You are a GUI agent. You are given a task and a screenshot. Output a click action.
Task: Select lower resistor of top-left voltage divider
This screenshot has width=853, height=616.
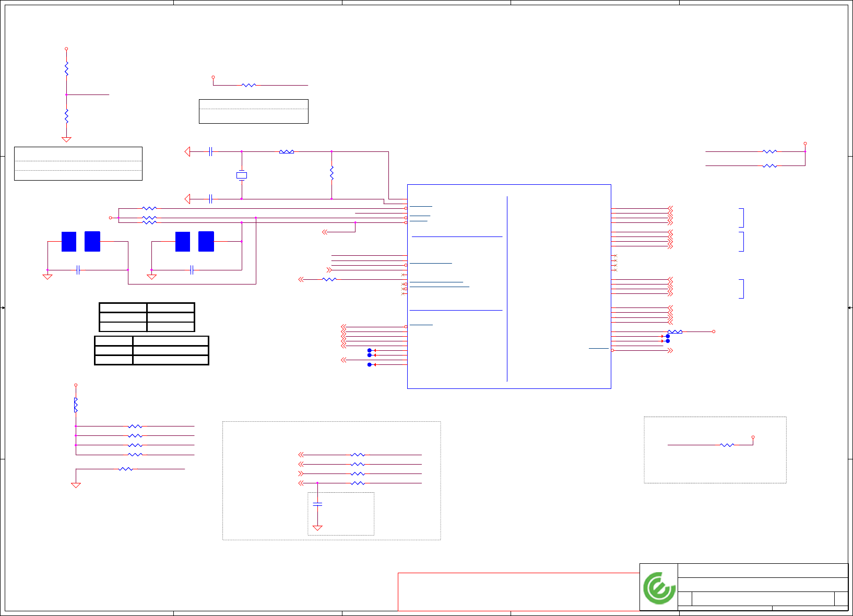[x=66, y=116]
